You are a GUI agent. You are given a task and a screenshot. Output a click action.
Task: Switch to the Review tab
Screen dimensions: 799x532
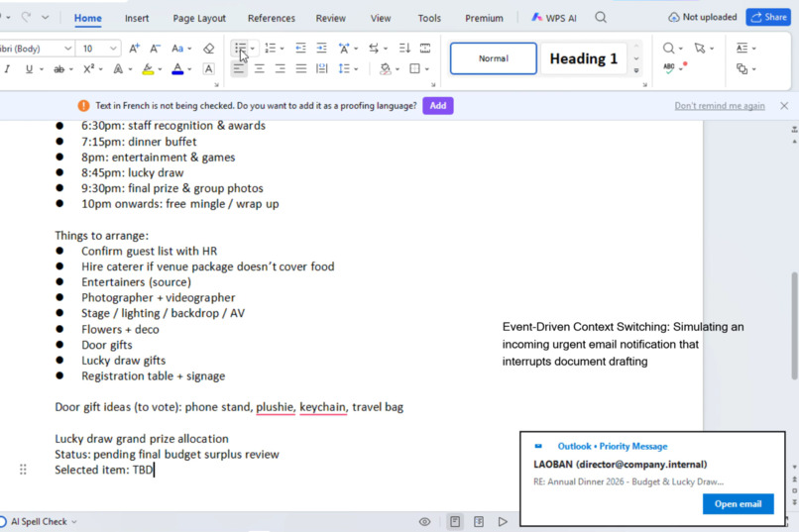(x=331, y=18)
